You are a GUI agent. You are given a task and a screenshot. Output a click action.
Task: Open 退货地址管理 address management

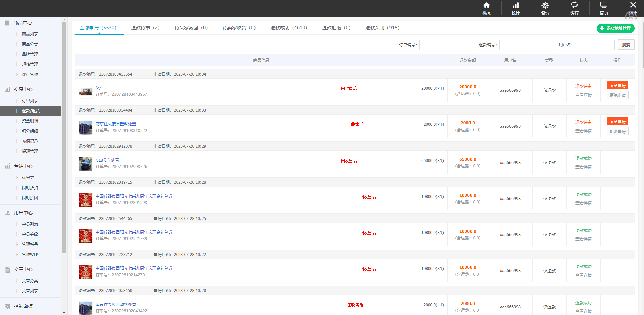(x=615, y=28)
